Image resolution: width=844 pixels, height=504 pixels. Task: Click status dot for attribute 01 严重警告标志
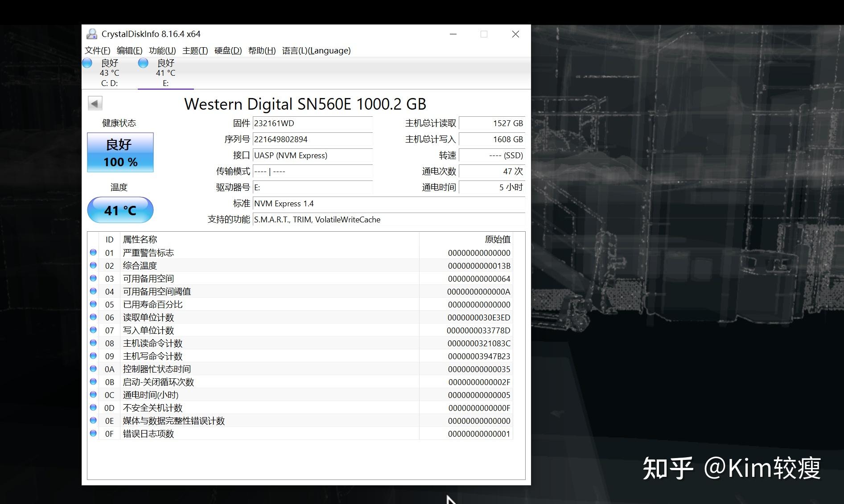click(x=93, y=252)
